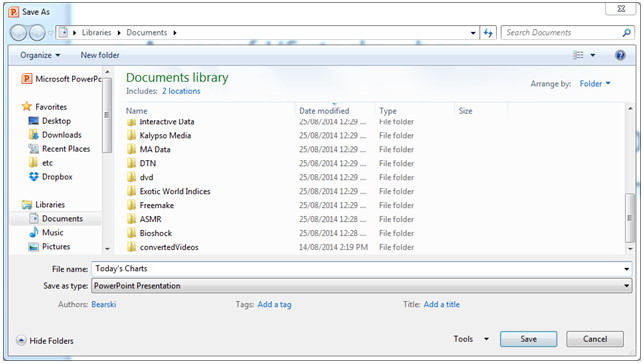Close the Save As dialog
The height and width of the screenshot is (364, 644).
[x=621, y=9]
